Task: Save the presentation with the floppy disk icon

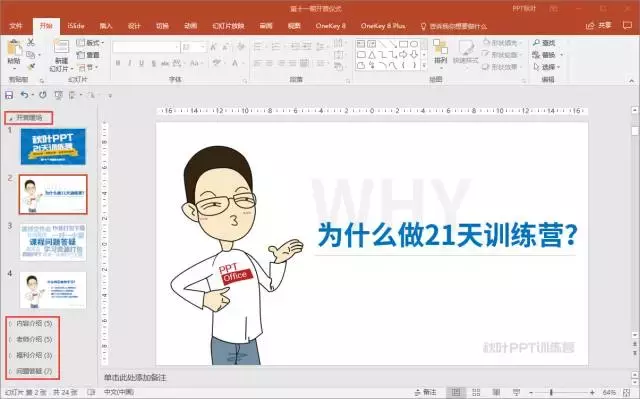Action: click(9, 95)
